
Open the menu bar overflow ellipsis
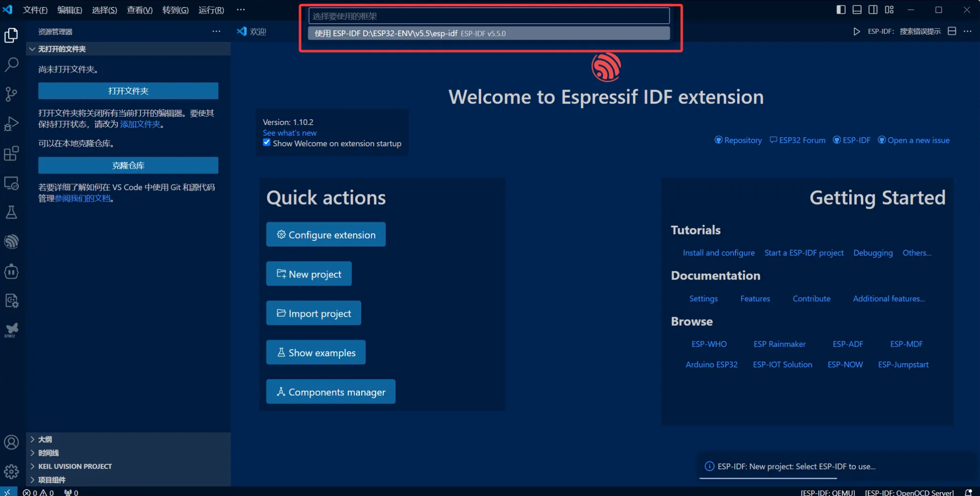240,10
